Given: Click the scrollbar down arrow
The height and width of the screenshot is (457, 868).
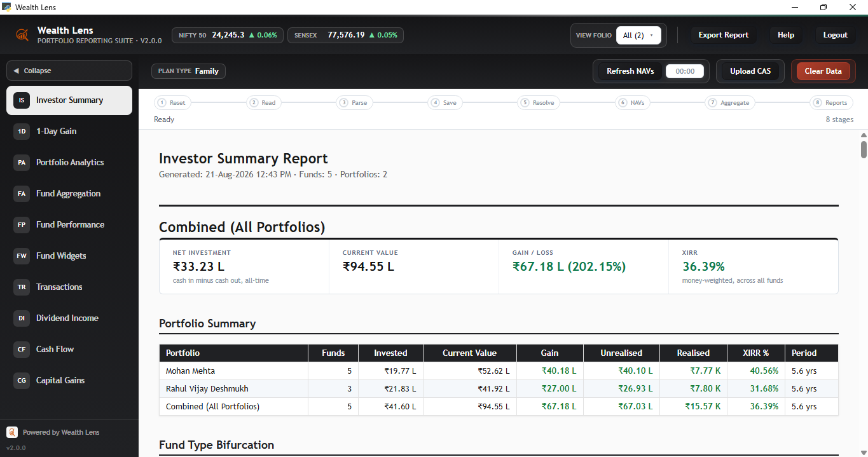Looking at the screenshot, I should coord(864,452).
